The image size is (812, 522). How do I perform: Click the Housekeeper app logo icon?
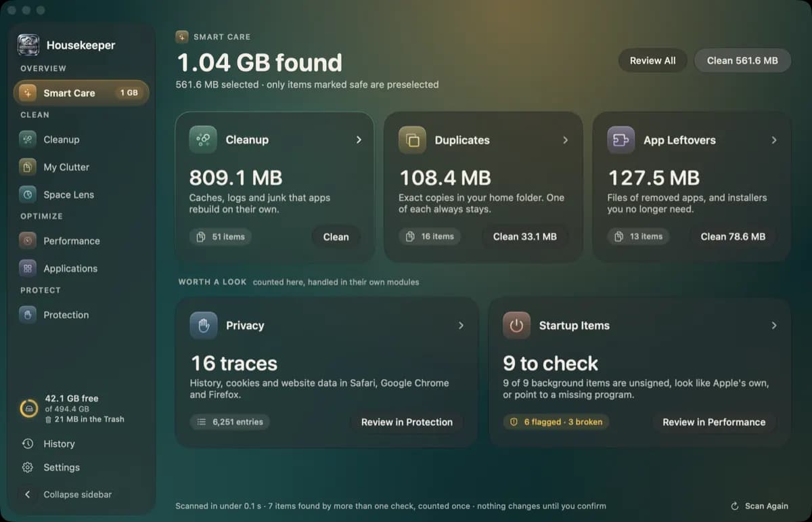point(28,45)
